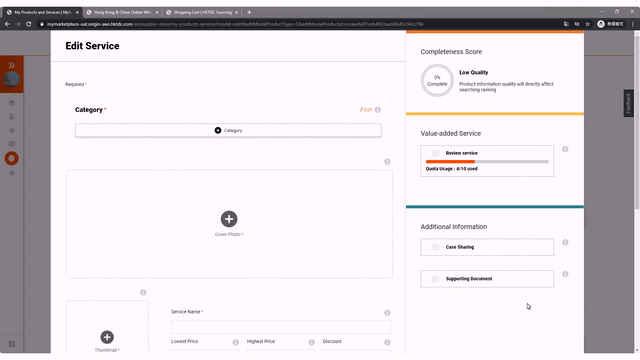Go forward in browser history
The image size is (640, 360).
pos(18,24)
